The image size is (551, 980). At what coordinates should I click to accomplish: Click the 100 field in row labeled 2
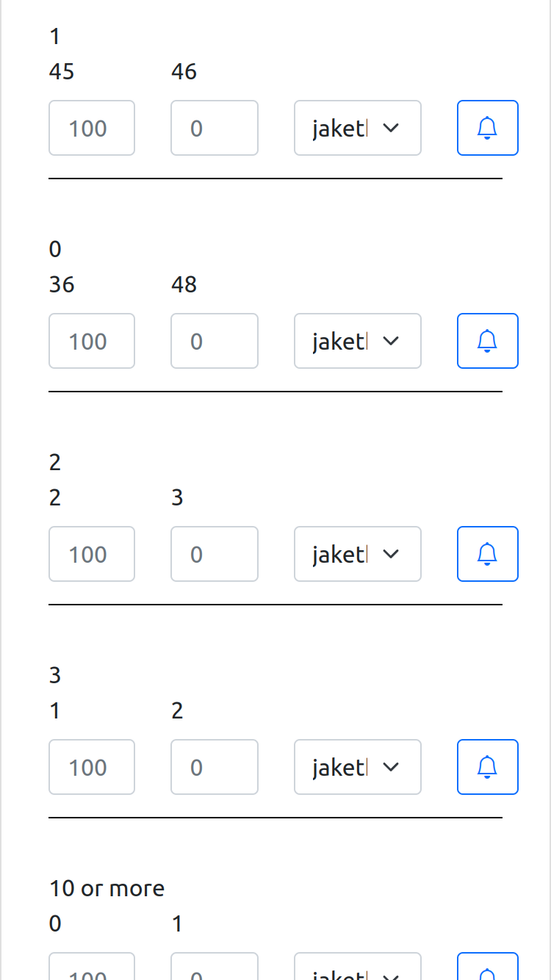tap(92, 554)
